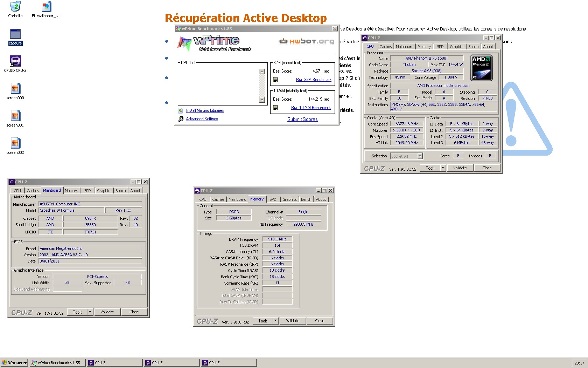Open Tools dropdown arrow in CPU tab window
The image size is (588, 368).
[443, 168]
